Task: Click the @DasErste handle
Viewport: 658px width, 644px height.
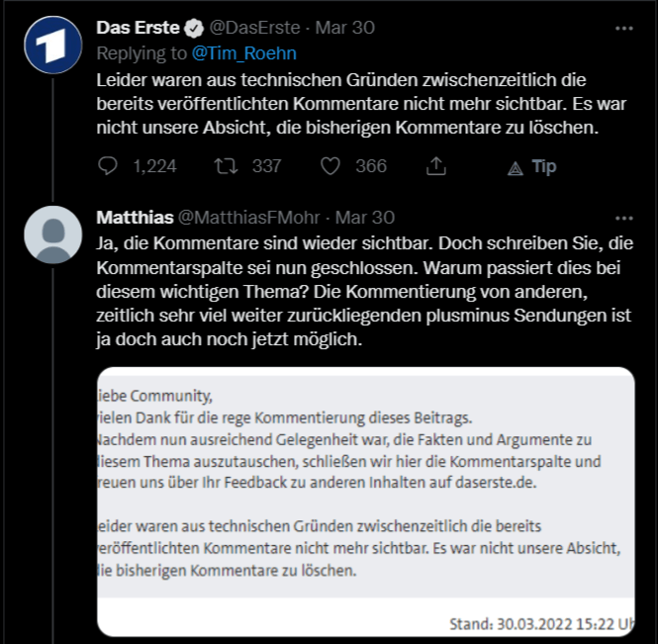Action: pyautogui.click(x=253, y=28)
